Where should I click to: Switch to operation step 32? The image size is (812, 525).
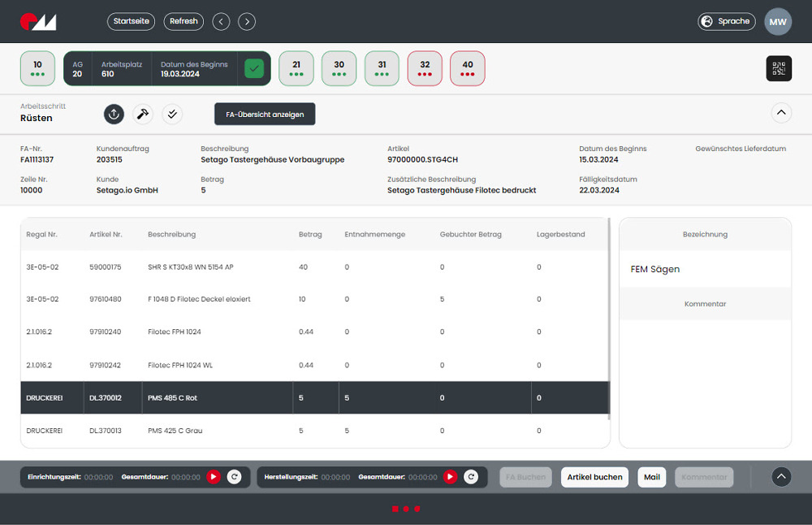[425, 68]
